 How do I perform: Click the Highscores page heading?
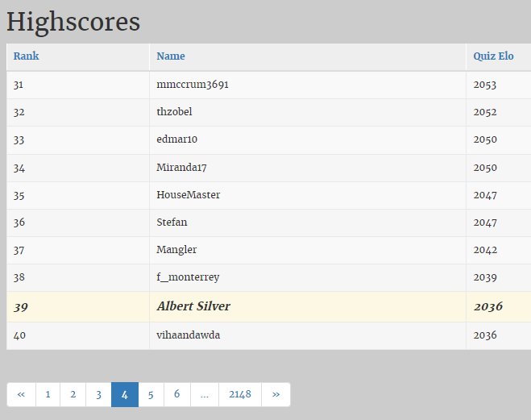[x=73, y=22]
